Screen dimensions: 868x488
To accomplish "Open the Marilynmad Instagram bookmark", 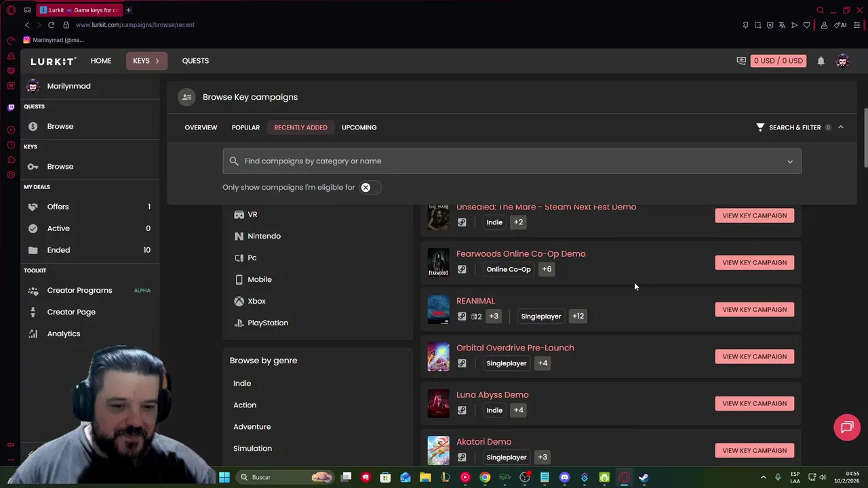I will click(x=54, y=40).
